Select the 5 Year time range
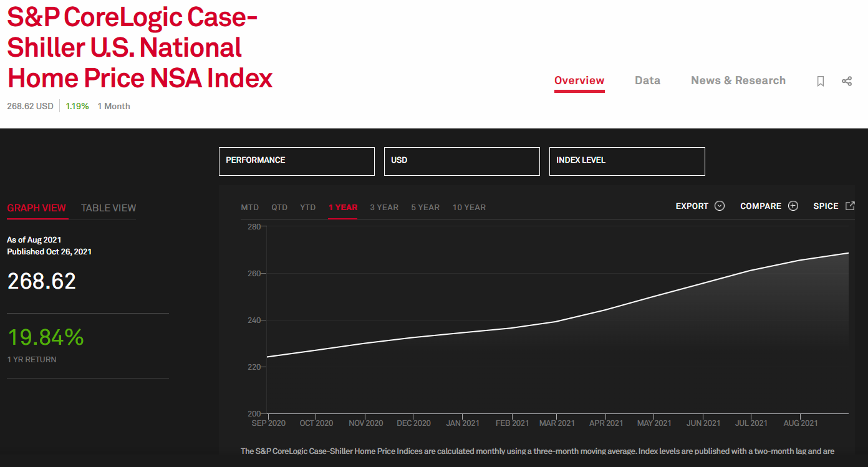 pyautogui.click(x=425, y=208)
